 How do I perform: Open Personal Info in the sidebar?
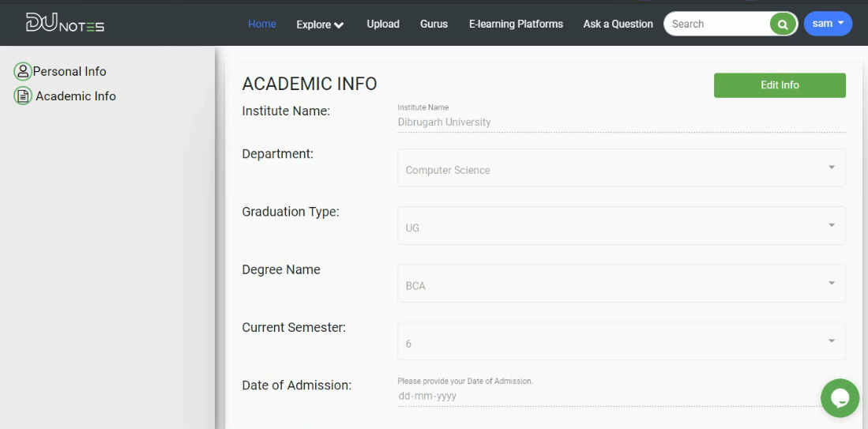tap(70, 71)
